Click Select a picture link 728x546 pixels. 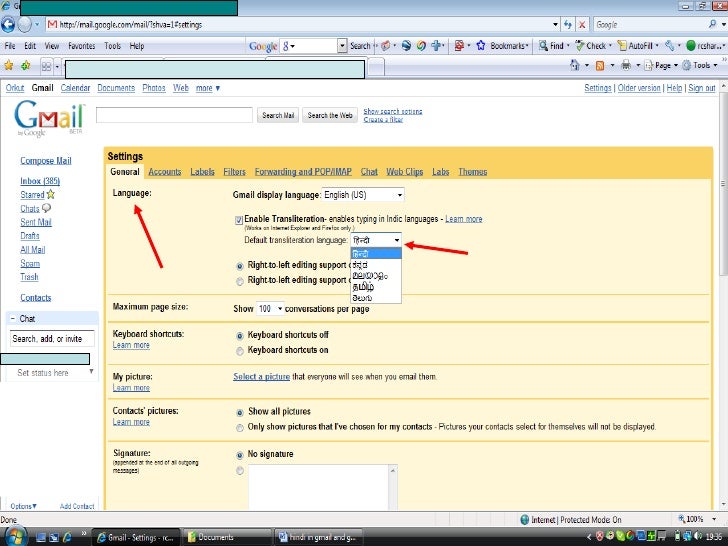click(x=261, y=377)
